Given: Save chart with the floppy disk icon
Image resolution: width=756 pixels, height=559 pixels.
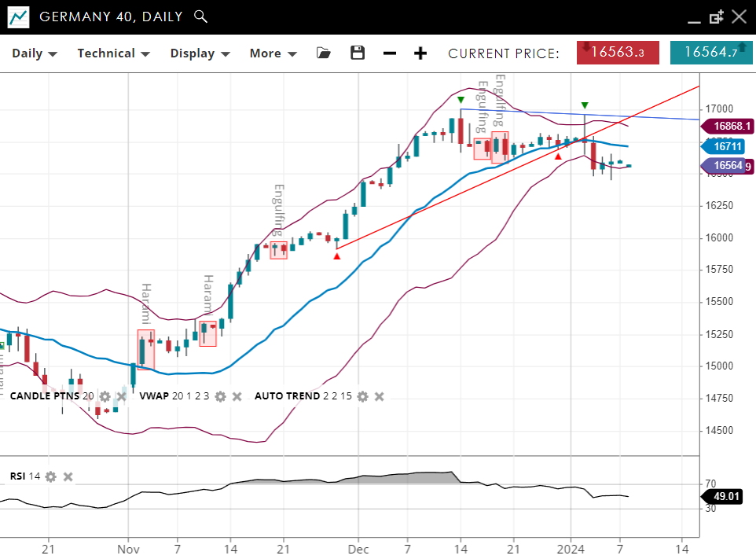Looking at the screenshot, I should click(358, 53).
